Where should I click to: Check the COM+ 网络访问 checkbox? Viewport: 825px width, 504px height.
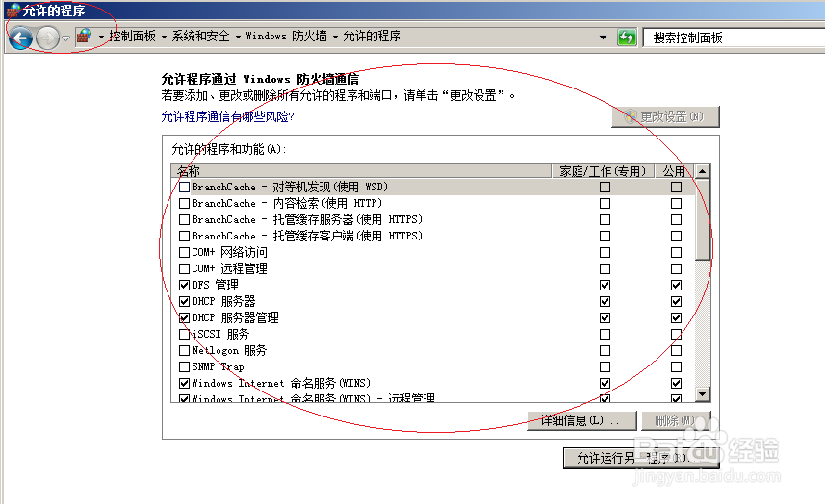pyautogui.click(x=184, y=252)
